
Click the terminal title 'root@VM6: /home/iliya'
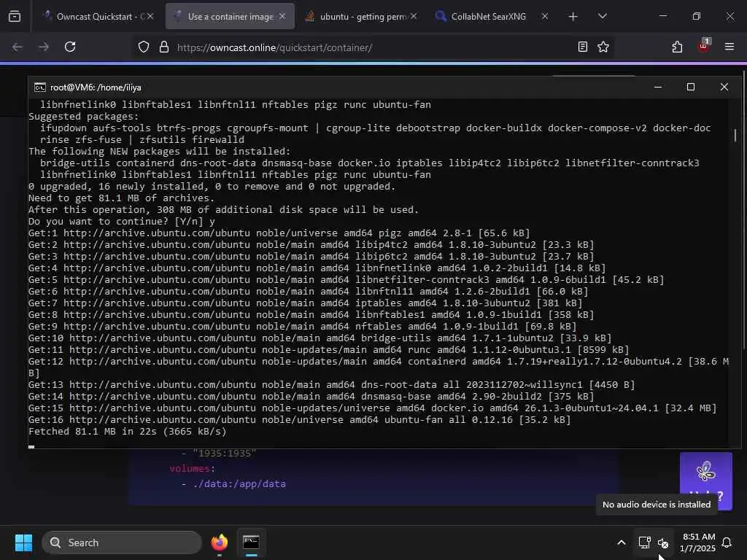click(x=96, y=87)
